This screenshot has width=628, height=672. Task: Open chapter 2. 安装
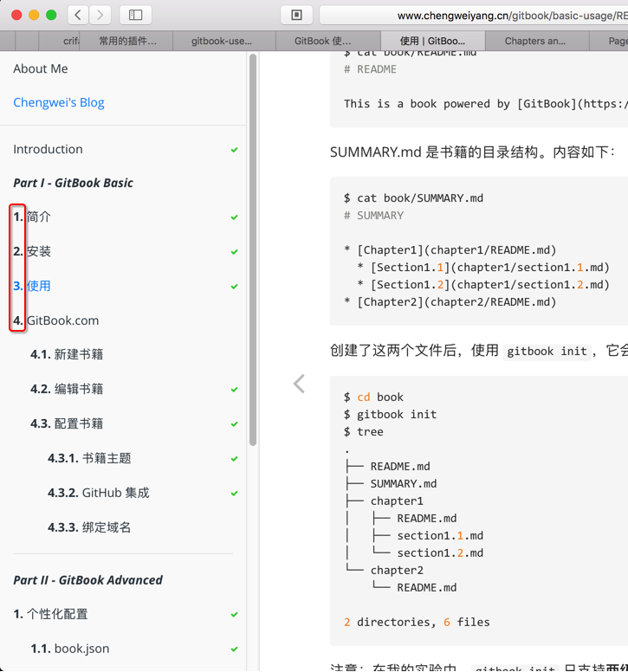click(32, 251)
